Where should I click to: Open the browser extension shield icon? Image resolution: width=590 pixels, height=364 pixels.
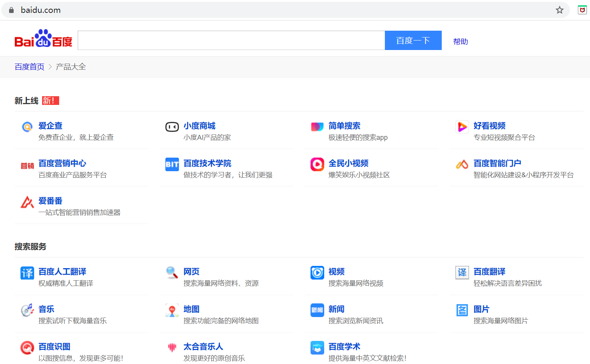(582, 10)
